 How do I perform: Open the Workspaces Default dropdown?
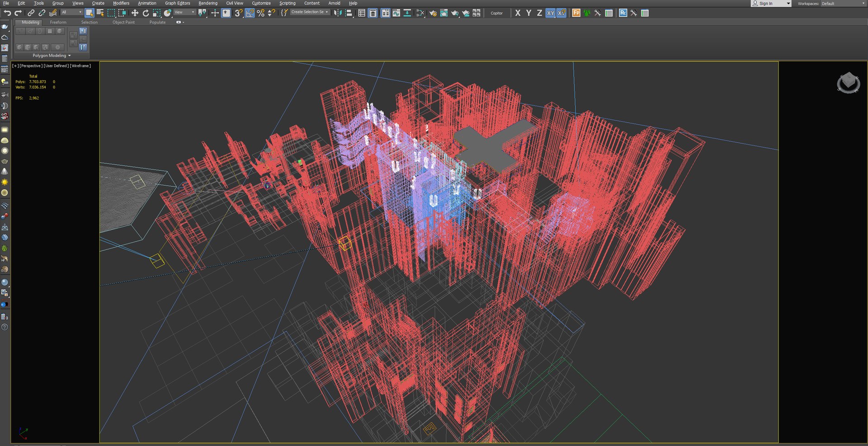point(843,4)
